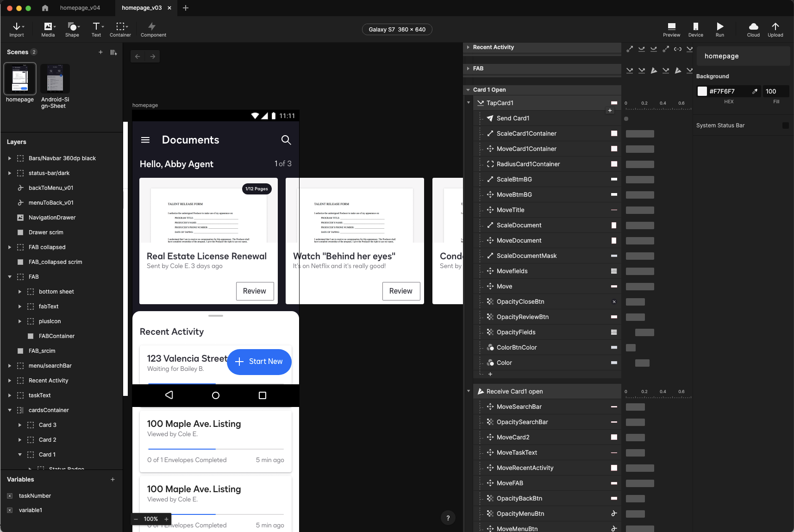Open the help question mark button

tap(448, 518)
